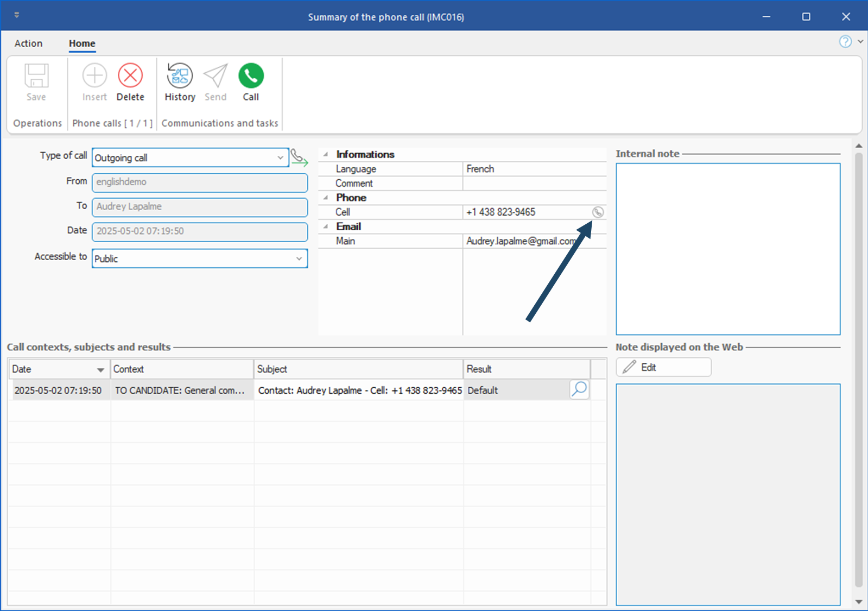Collapse the Email section
The height and width of the screenshot is (611, 868).
[x=326, y=226]
